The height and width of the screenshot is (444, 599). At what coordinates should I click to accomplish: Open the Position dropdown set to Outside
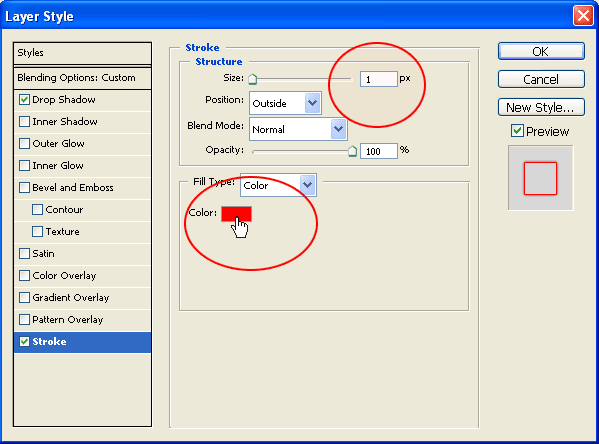[x=285, y=103]
